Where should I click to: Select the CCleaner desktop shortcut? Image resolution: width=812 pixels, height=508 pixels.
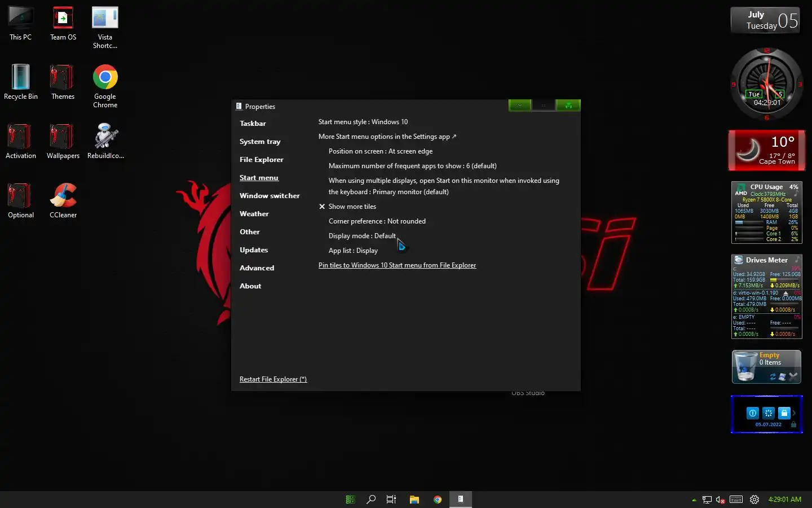pyautogui.click(x=63, y=202)
